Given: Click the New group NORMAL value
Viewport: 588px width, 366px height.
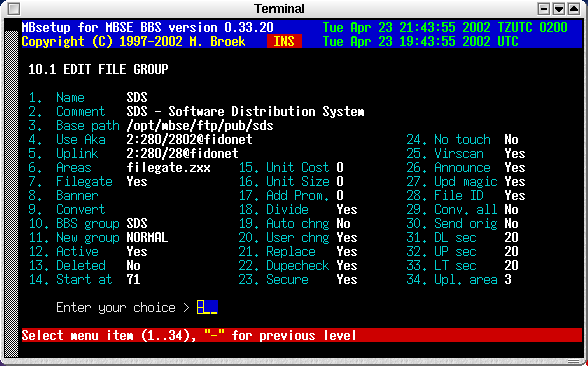Looking at the screenshot, I should pos(147,238).
